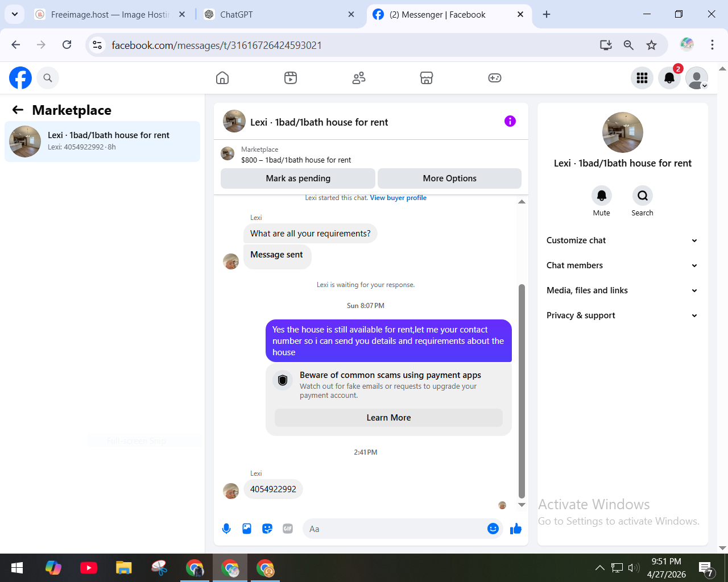Viewport: 728px width, 582px height.
Task: Open the tab search dropdown arrow
Action: coord(14,14)
